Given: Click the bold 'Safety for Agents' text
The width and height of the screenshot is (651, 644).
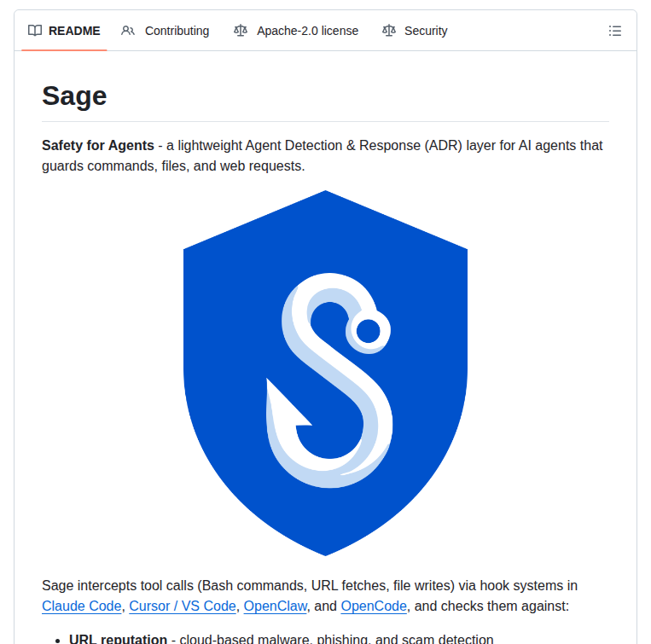Looking at the screenshot, I should [x=98, y=146].
